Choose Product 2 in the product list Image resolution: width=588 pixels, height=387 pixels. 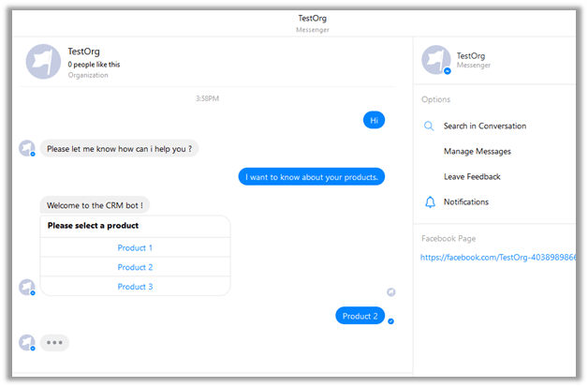coord(135,267)
